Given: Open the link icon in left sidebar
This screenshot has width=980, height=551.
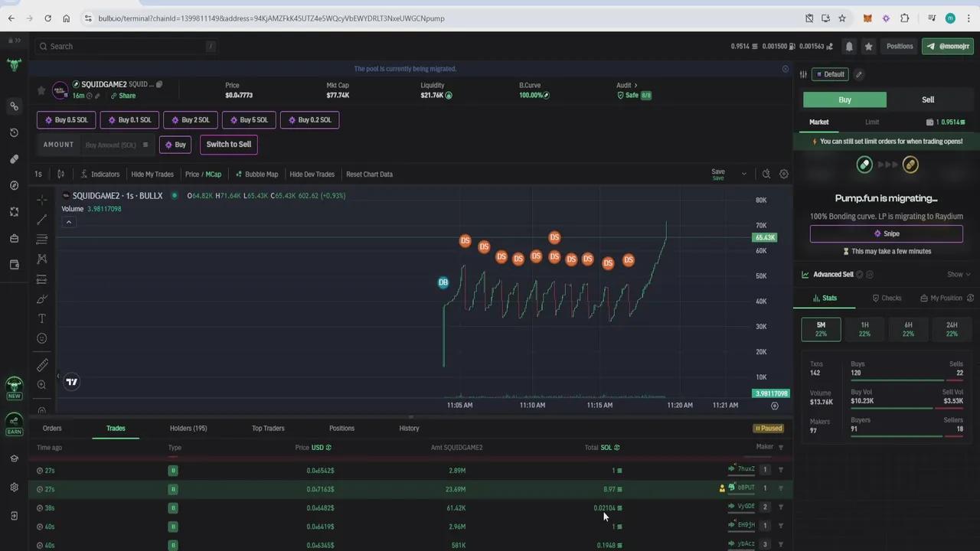Looking at the screenshot, I should [x=14, y=106].
